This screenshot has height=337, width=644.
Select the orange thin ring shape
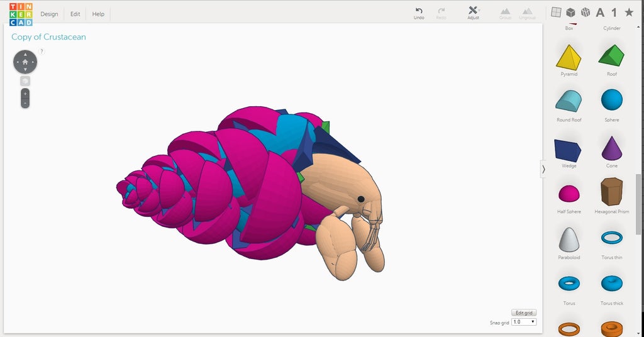pos(569,329)
